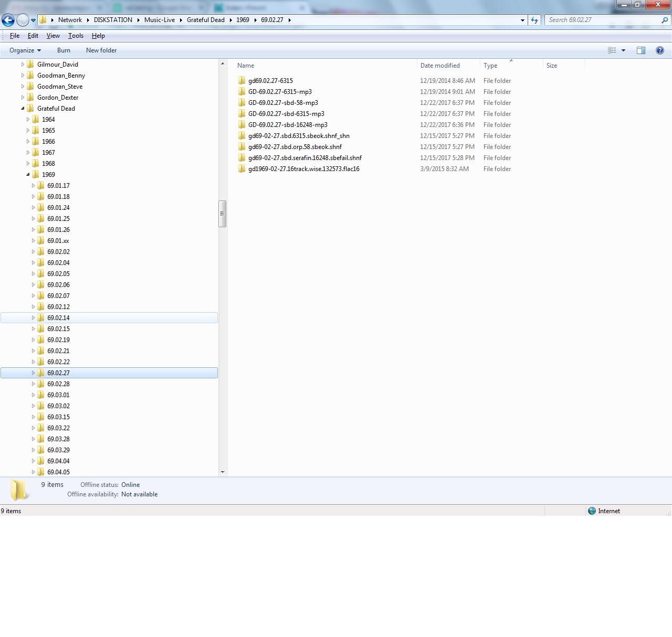Open the Edit menu

pyautogui.click(x=33, y=36)
